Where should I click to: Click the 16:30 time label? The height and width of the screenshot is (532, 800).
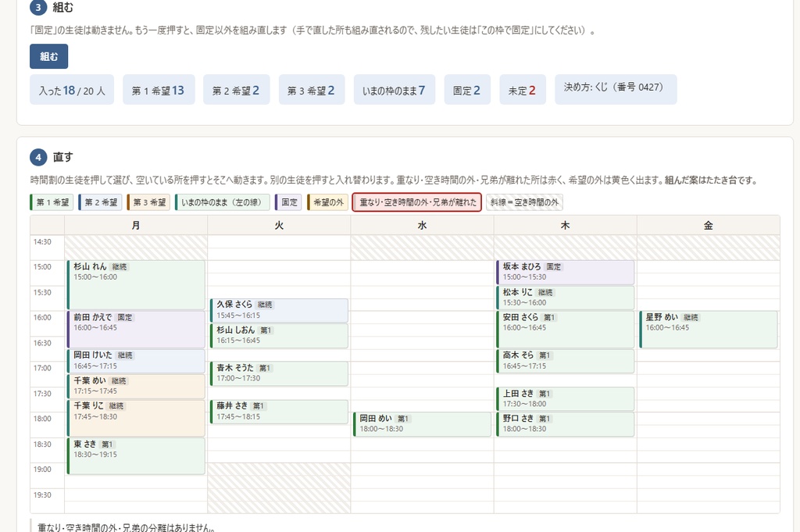tap(42, 343)
